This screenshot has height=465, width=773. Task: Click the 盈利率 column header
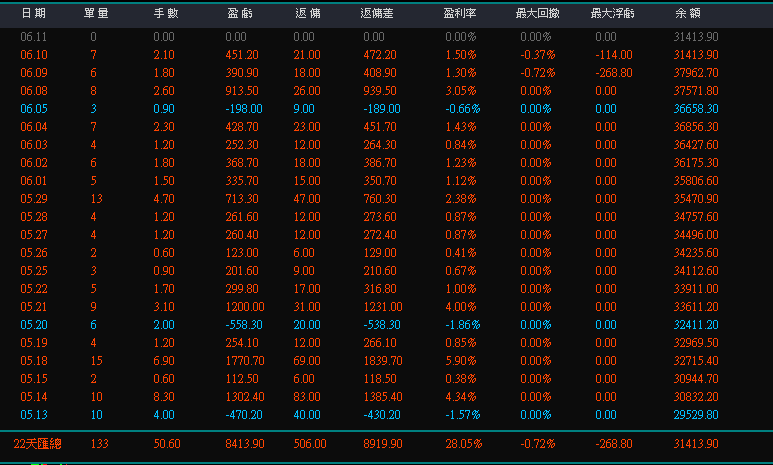[459, 13]
